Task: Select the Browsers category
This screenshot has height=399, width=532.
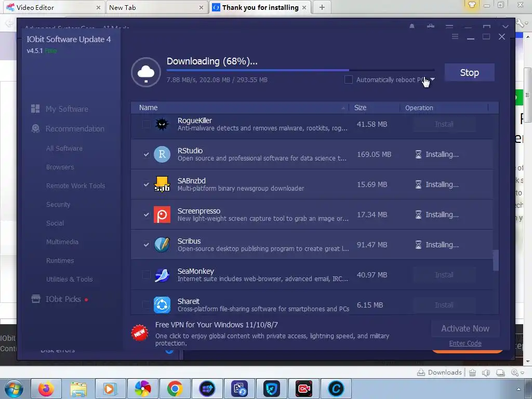Action: [60, 167]
